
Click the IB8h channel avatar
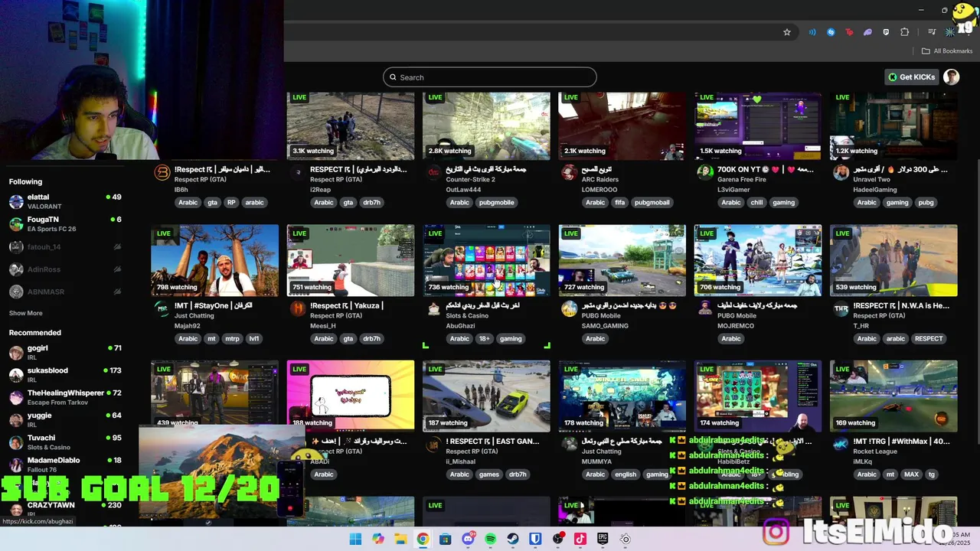point(162,173)
